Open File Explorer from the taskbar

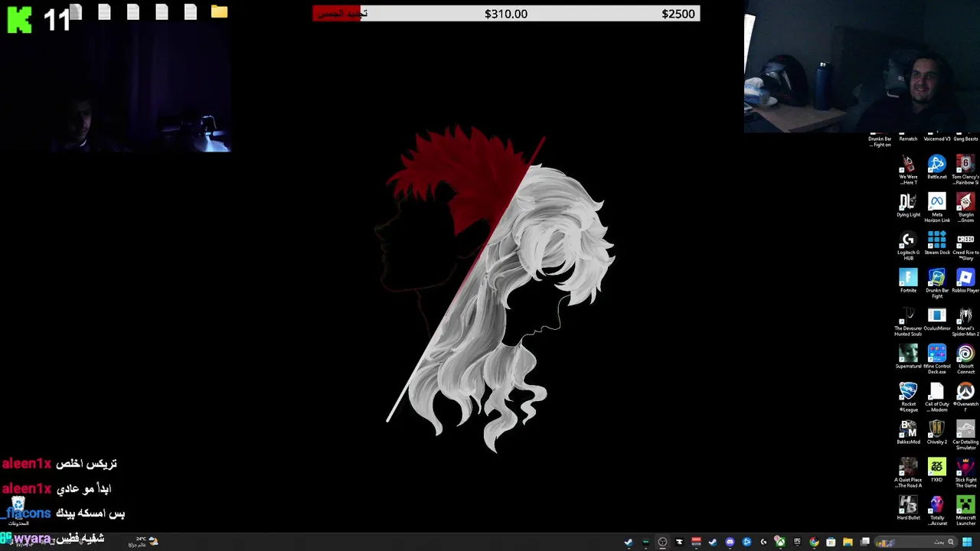coord(848,542)
